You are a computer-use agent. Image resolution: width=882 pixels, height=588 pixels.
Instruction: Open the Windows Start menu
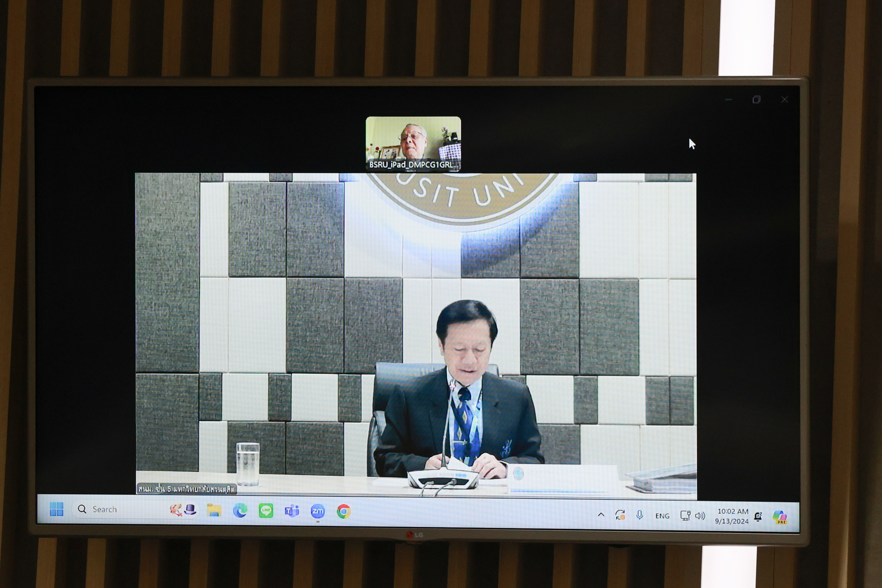pos(56,509)
